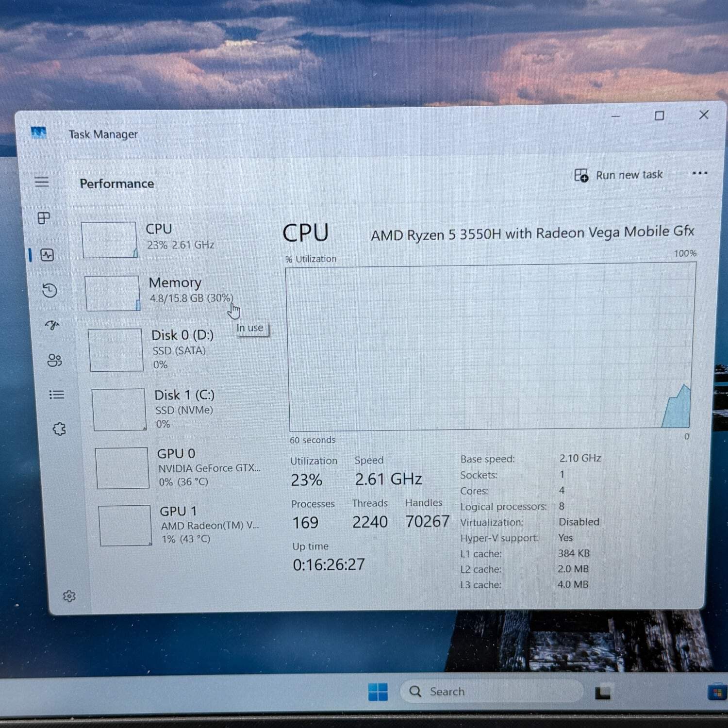Minimize the Task Manager window
Screen dimensions: 728x728
[616, 116]
